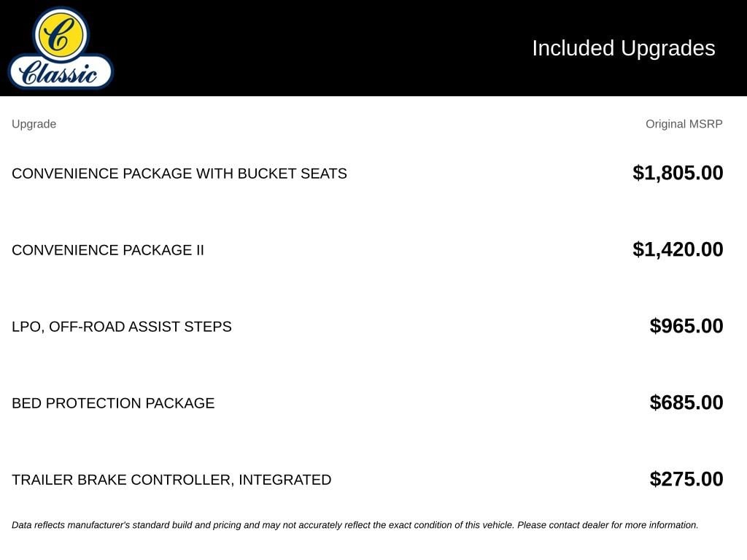This screenshot has width=747, height=560.
Task: Click 'Please contact dealer' sentence in footnote
Action: (x=608, y=525)
